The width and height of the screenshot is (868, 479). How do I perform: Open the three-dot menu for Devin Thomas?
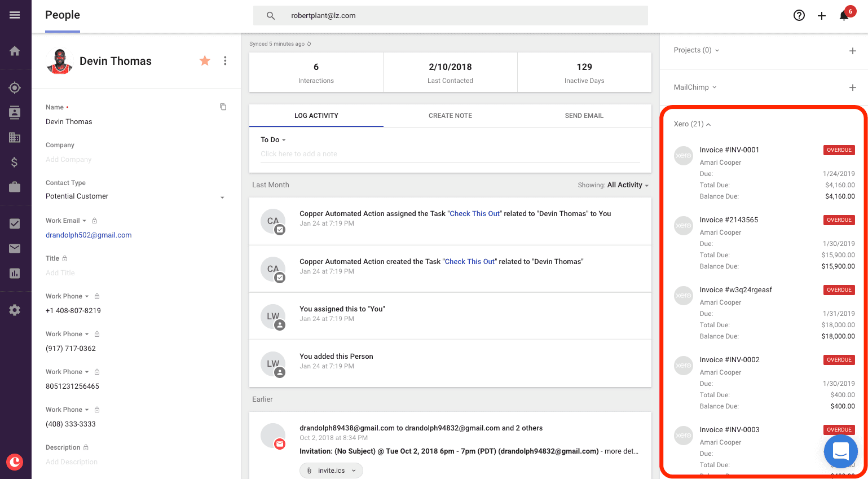(225, 60)
